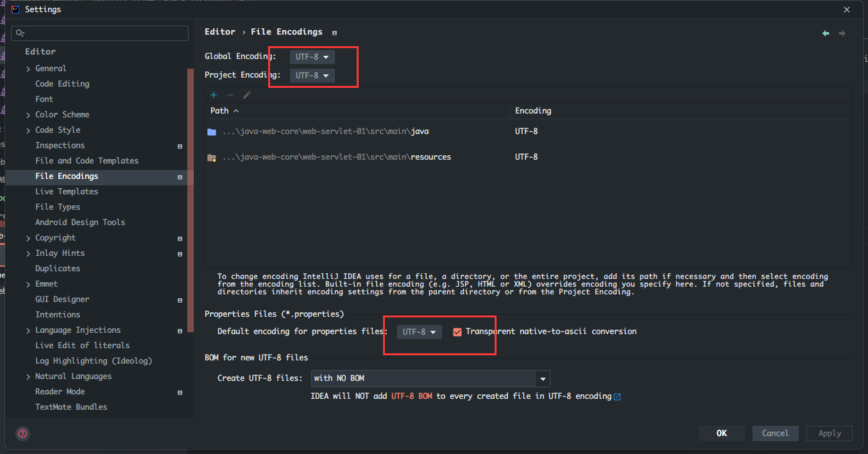Click project icon on Copyright row
Screen dimensions: 868x454
coord(180,239)
